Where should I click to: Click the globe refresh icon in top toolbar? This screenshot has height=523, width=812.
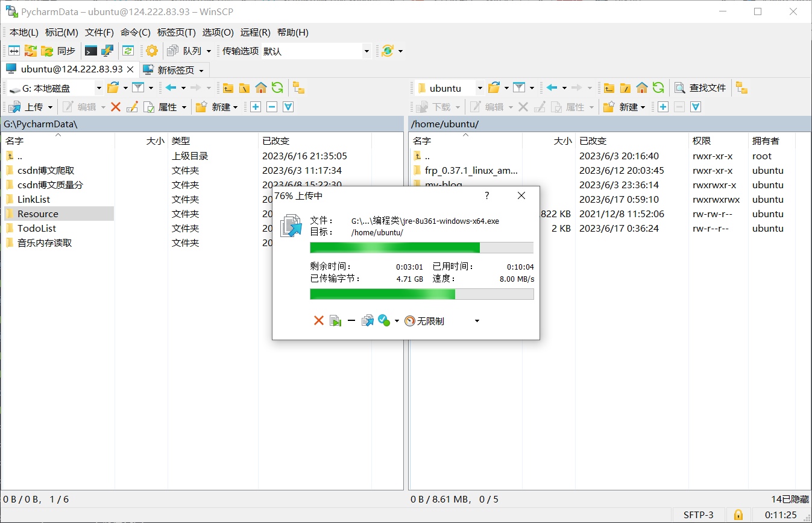pos(388,51)
